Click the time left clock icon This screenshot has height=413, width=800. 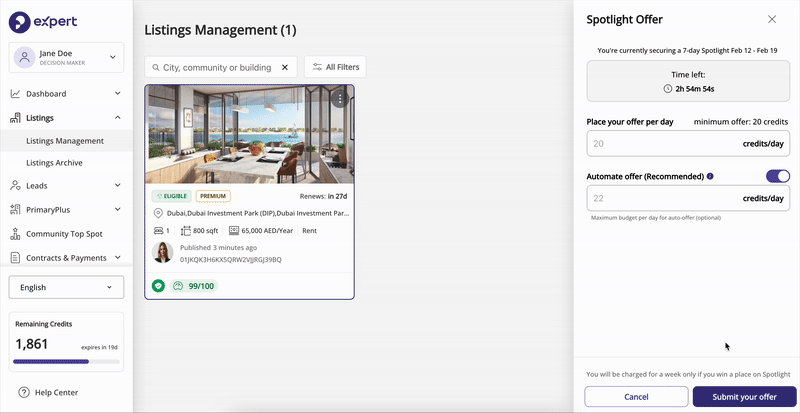point(668,89)
